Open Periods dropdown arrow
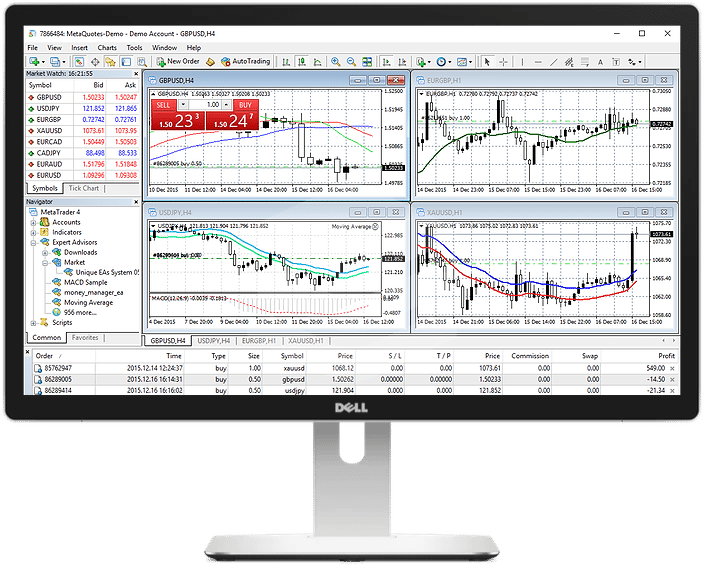The height and width of the screenshot is (566, 704). [x=450, y=62]
